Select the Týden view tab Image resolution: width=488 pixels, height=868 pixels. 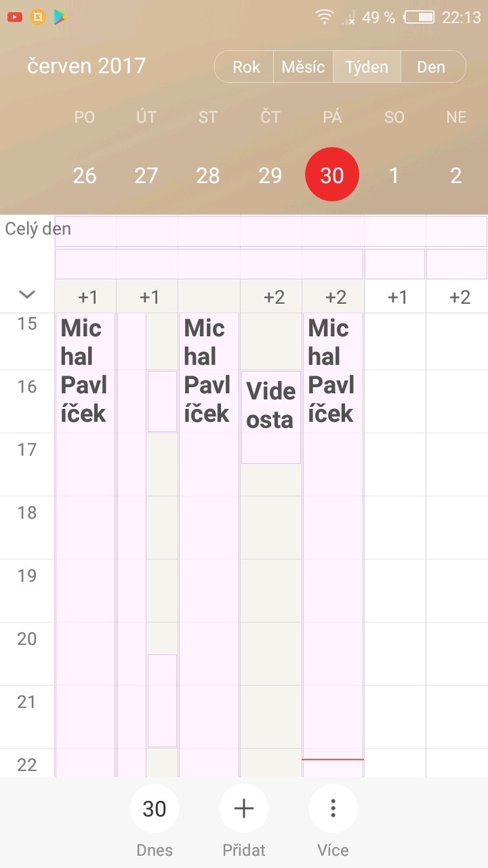(x=367, y=67)
